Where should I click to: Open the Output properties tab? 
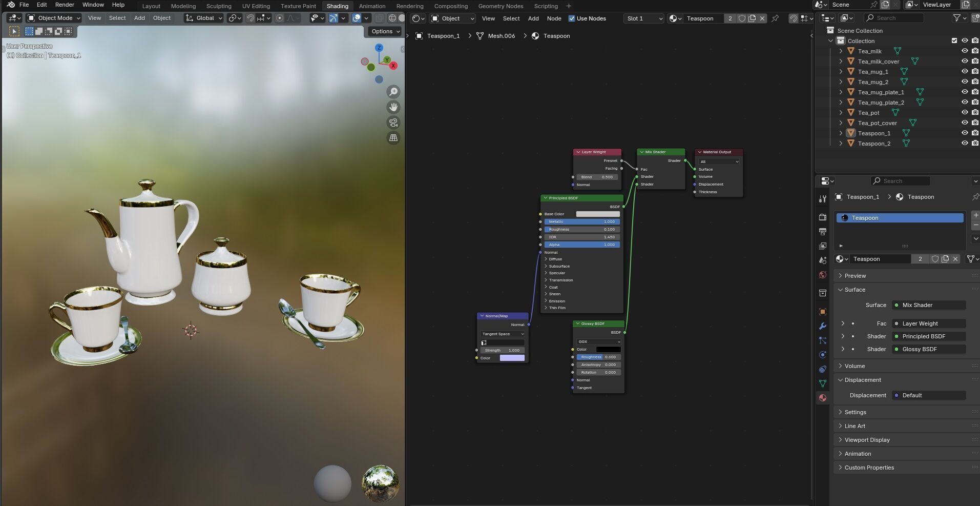pyautogui.click(x=823, y=232)
